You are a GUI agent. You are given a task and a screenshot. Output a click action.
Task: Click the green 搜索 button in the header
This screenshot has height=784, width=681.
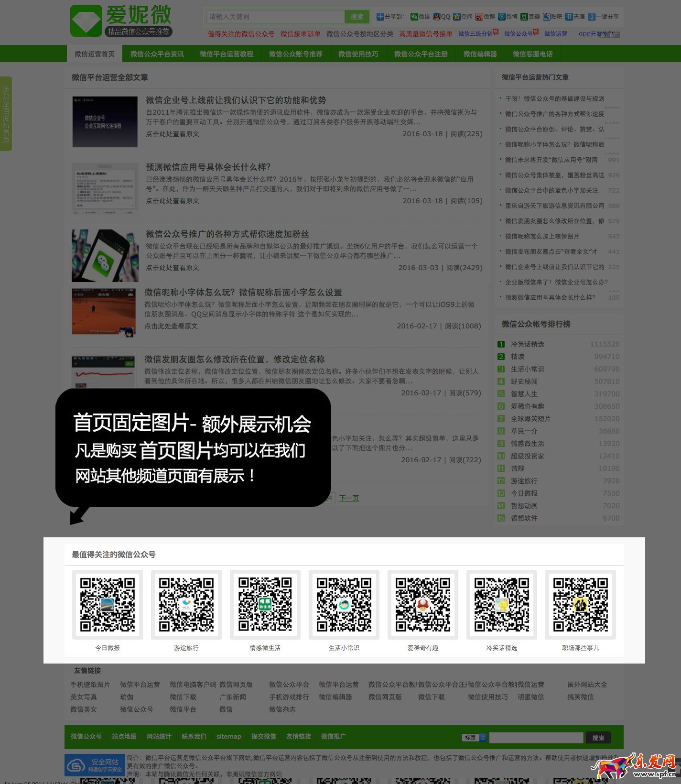357,17
